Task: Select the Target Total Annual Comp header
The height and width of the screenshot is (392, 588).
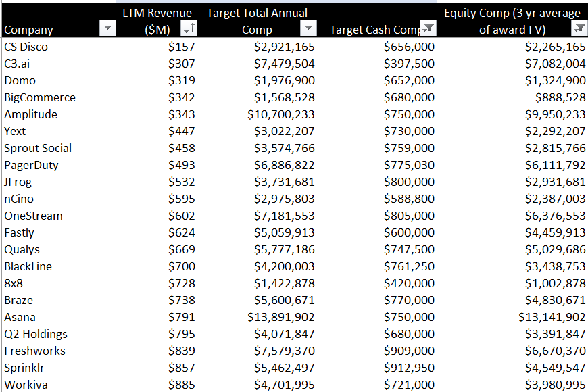Action: click(x=258, y=21)
